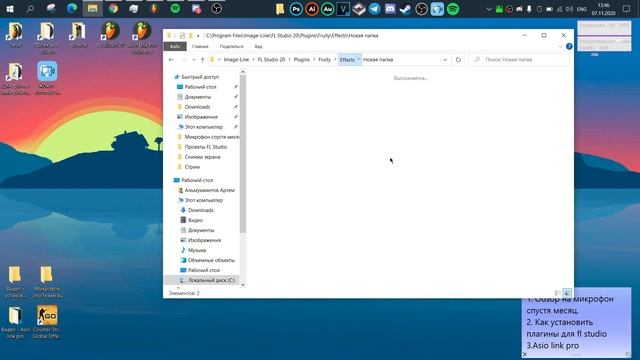Screen dimensions: 640x360
Task: Open the OBS icon right of Steam
Action: 421,9
